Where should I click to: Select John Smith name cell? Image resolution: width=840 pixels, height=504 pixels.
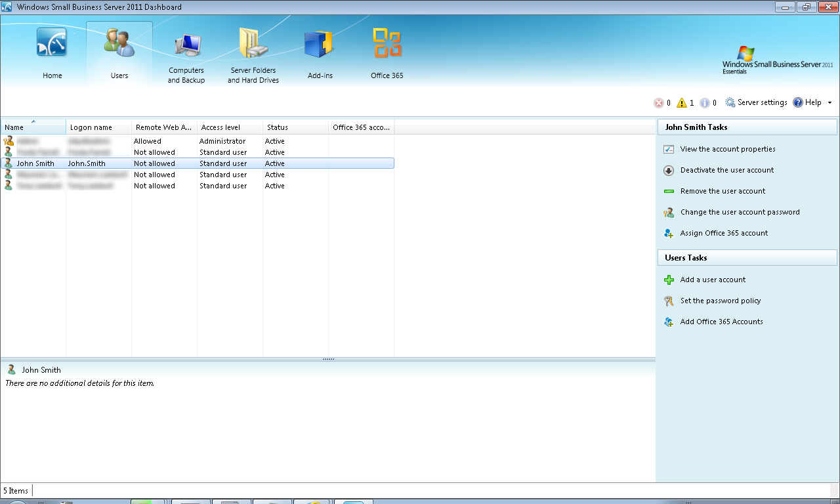35,164
